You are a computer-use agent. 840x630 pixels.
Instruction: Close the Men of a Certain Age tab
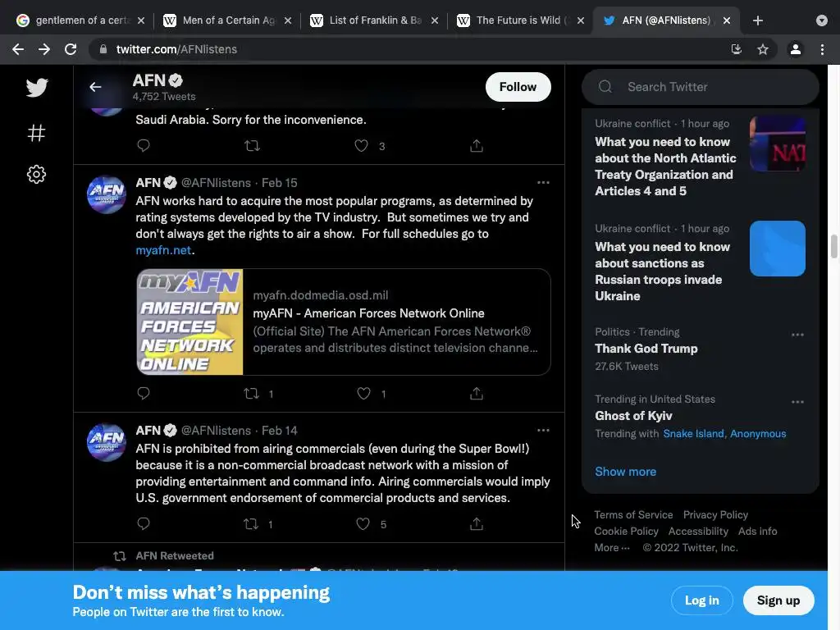(x=288, y=21)
